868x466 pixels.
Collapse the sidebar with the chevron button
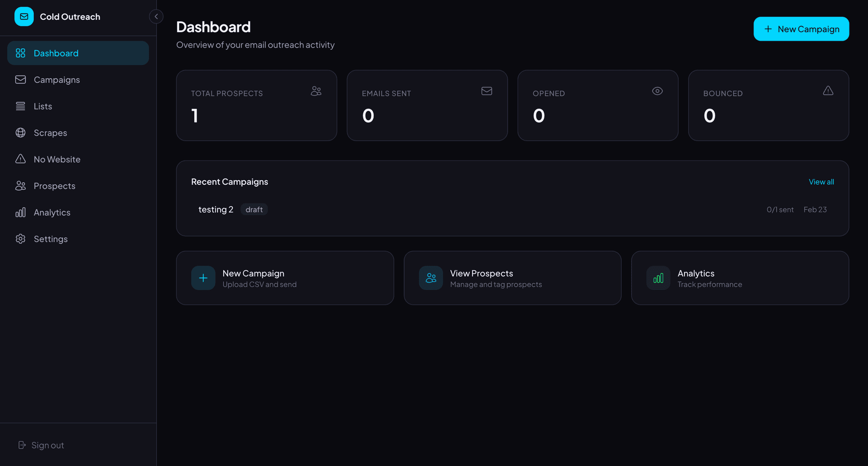coord(156,17)
